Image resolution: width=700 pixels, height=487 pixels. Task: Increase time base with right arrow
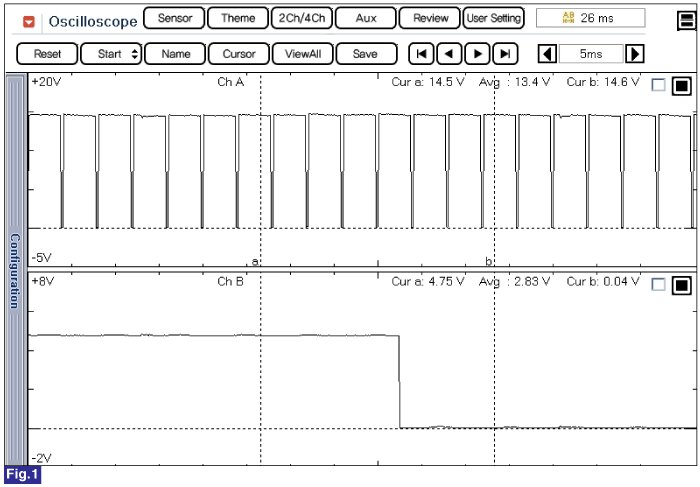tap(634, 54)
